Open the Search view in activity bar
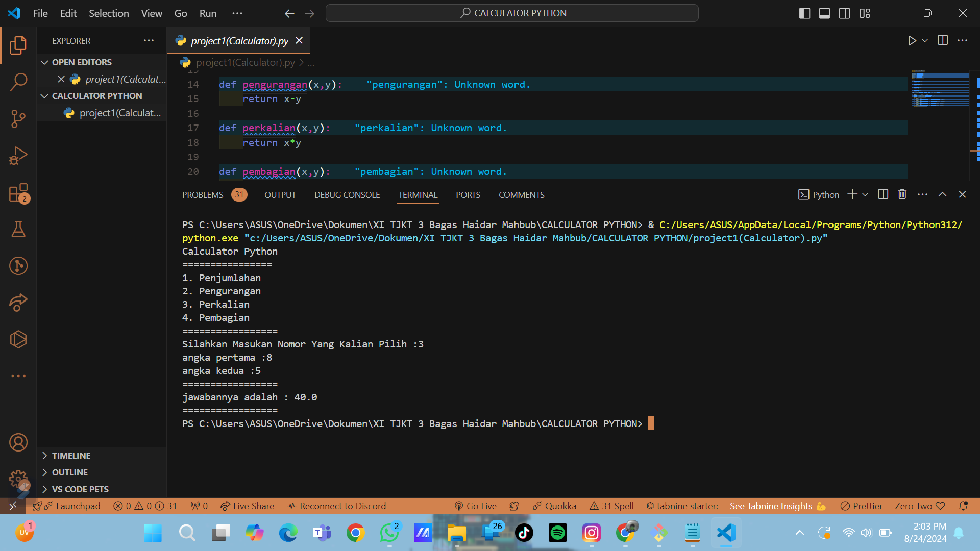980x551 pixels. (x=18, y=82)
